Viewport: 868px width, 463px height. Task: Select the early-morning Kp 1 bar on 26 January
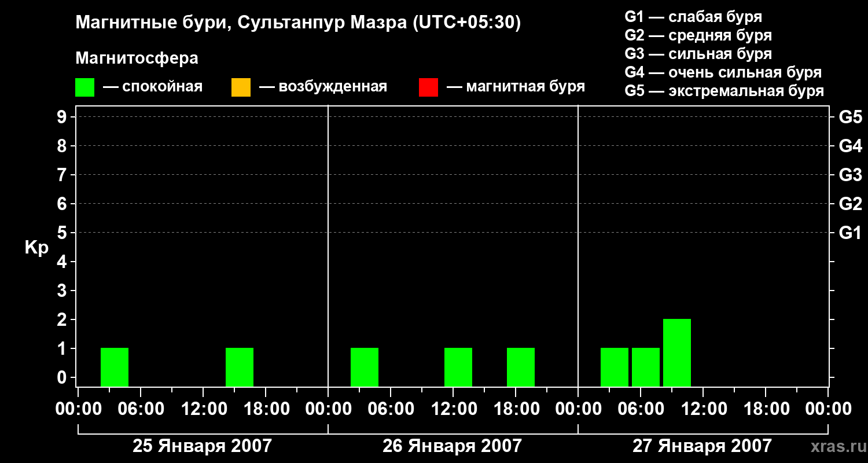pyautogui.click(x=365, y=367)
